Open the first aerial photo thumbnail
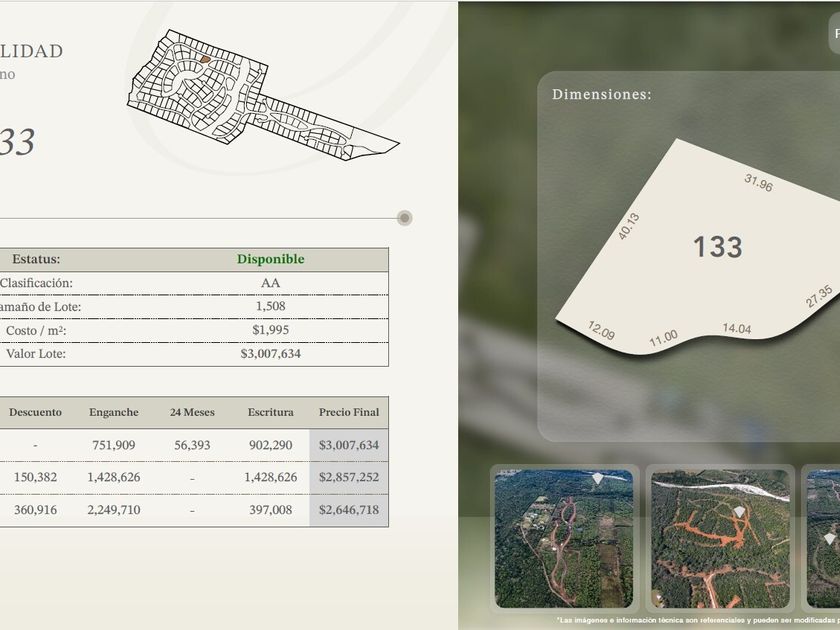Image resolution: width=840 pixels, height=630 pixels. click(564, 539)
